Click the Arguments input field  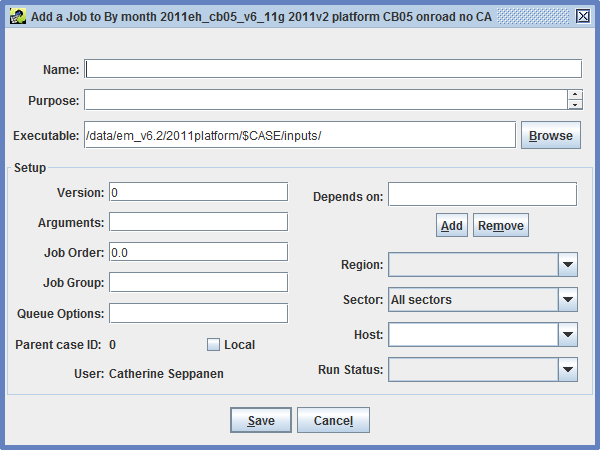click(198, 222)
